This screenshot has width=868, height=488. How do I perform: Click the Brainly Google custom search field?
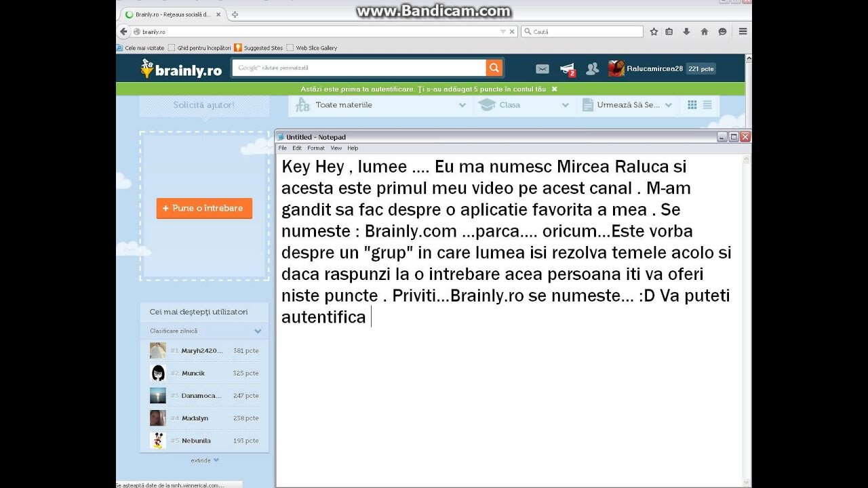[x=359, y=68]
